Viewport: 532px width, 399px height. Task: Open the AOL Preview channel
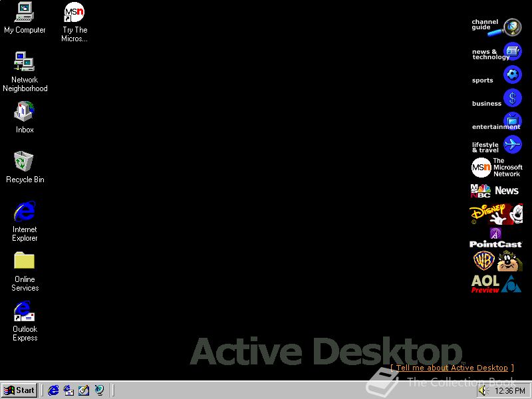pos(495,284)
